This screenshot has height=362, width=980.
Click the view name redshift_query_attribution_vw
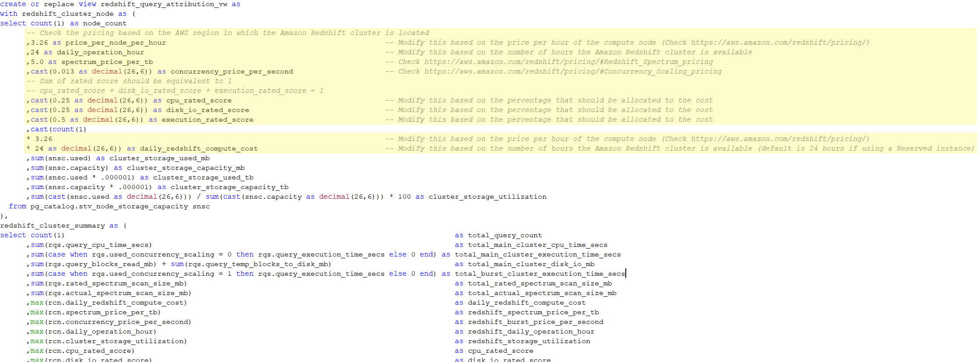[x=164, y=4]
